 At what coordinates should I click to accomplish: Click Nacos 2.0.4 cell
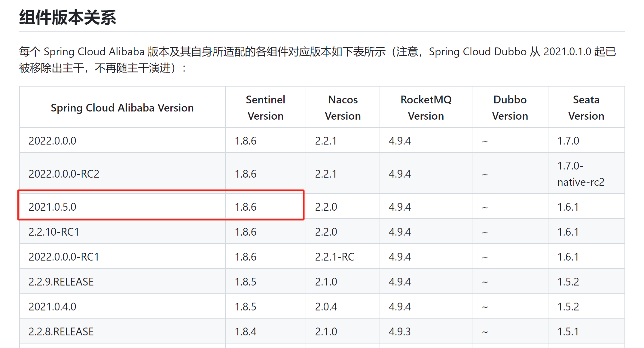coord(343,306)
